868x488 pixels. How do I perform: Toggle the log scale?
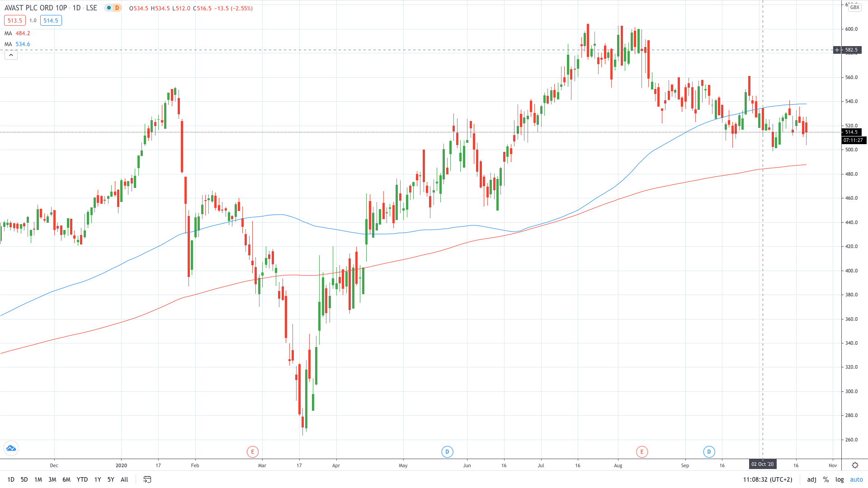pyautogui.click(x=840, y=479)
